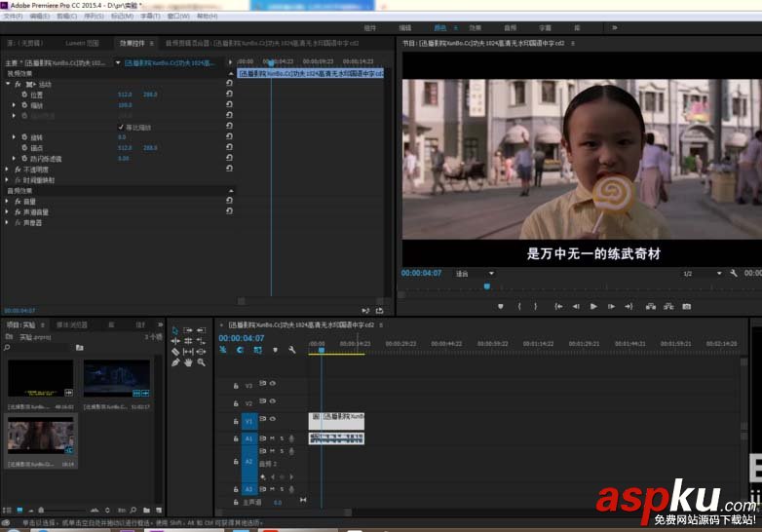Click the 00:00:04:07 timeline timecode

click(x=241, y=338)
